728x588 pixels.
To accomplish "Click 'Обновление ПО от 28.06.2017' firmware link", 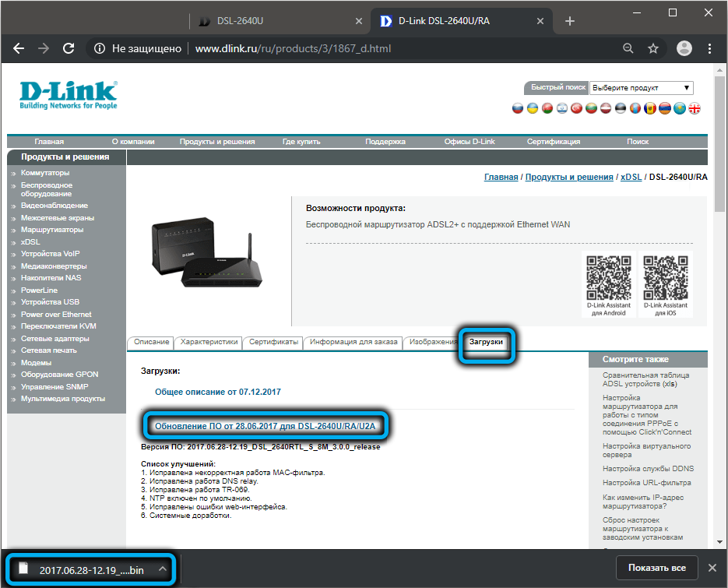I will 266,427.
